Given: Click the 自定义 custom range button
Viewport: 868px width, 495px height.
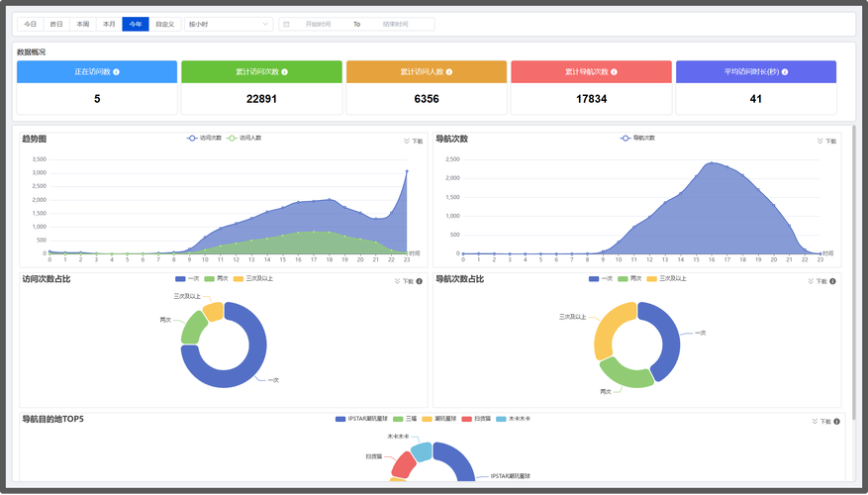Looking at the screenshot, I should 164,24.
